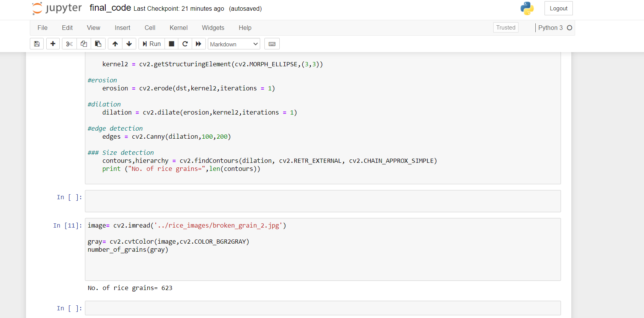This screenshot has height=318, width=644.
Task: Click the #erosion comment line
Action: (x=102, y=80)
